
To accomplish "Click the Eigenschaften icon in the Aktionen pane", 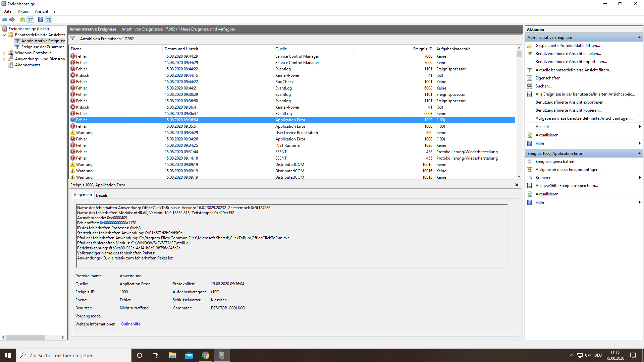I will click(x=530, y=78).
